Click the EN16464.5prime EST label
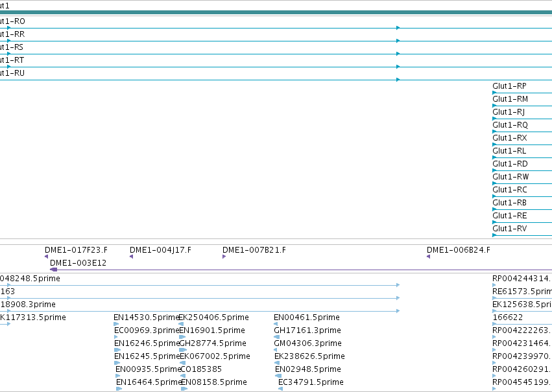This screenshot has height=392, width=552. point(149,382)
